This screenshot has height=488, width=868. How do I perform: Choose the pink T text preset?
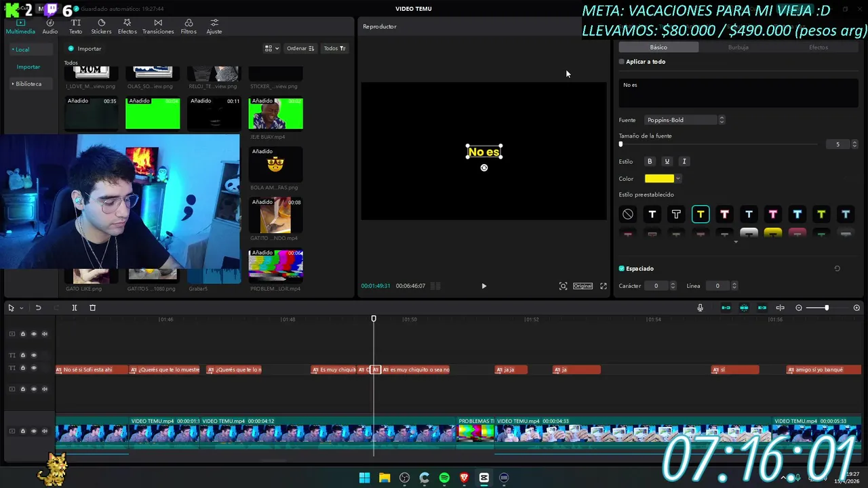coord(773,215)
